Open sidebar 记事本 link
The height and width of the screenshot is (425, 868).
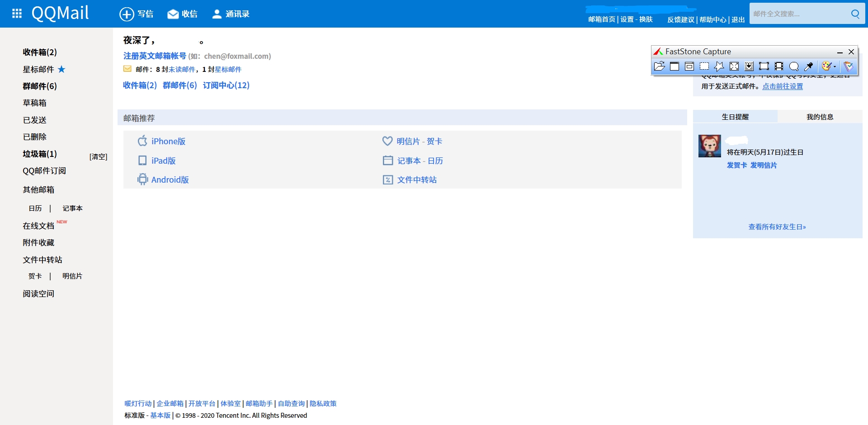click(x=72, y=208)
